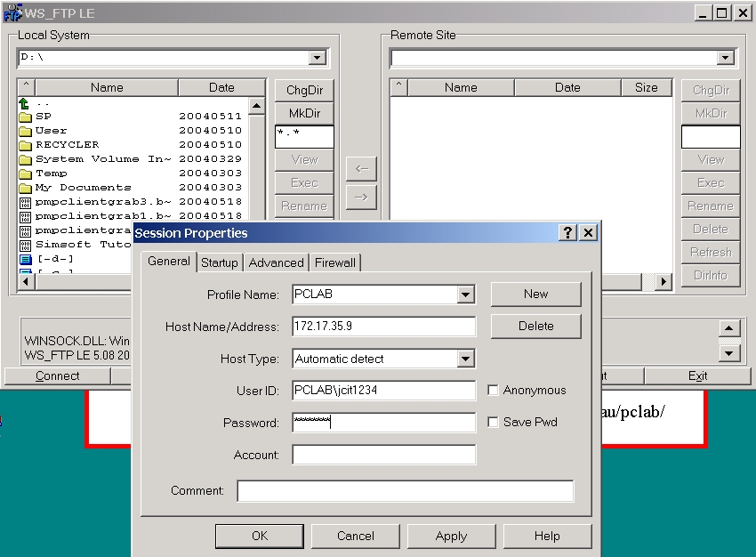Open the Profile Name dropdown
756x557 pixels.
(467, 294)
